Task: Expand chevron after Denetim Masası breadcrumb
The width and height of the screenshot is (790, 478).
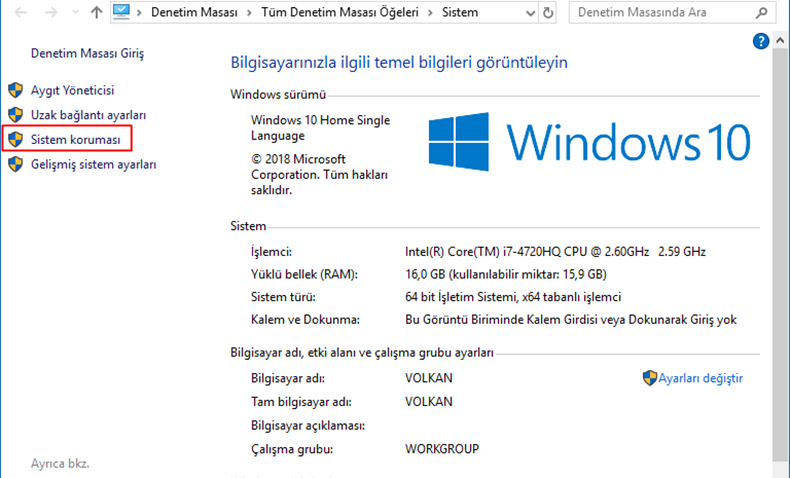Action: coord(249,12)
